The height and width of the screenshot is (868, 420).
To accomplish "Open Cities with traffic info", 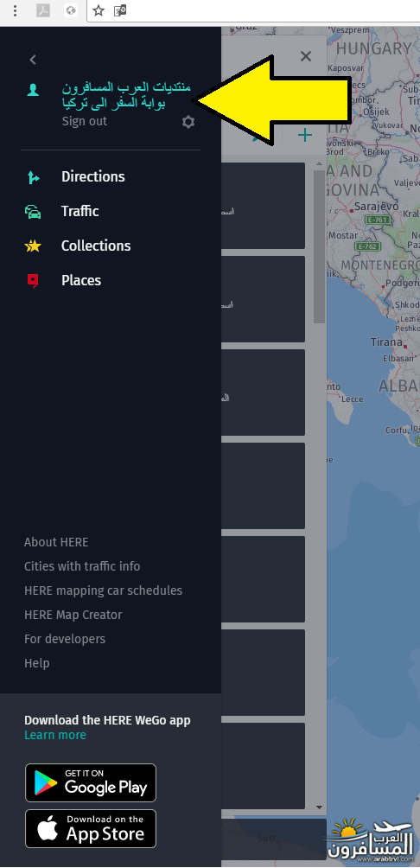I will pos(82,566).
